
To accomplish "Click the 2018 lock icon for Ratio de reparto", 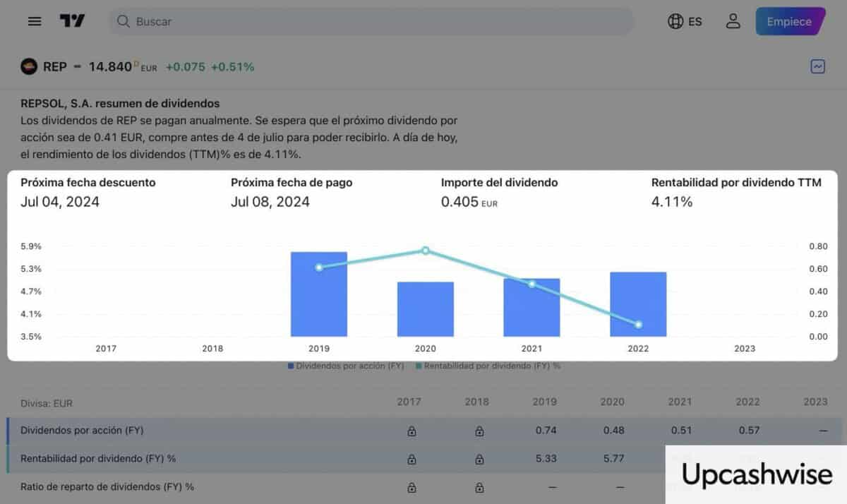I will pos(479,488).
